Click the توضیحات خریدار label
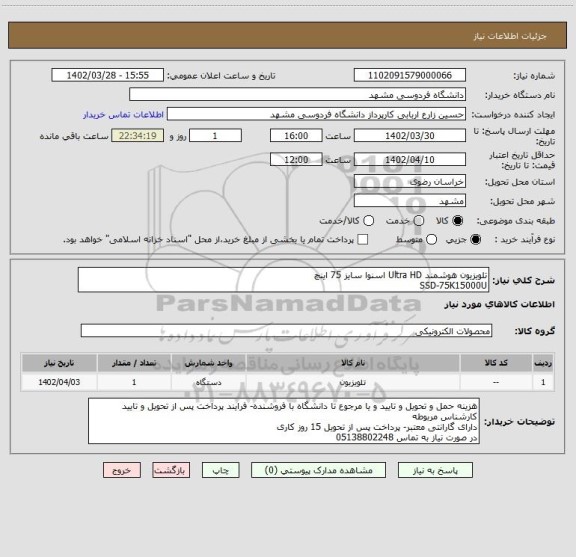This screenshot has width=576, height=557. point(519,421)
